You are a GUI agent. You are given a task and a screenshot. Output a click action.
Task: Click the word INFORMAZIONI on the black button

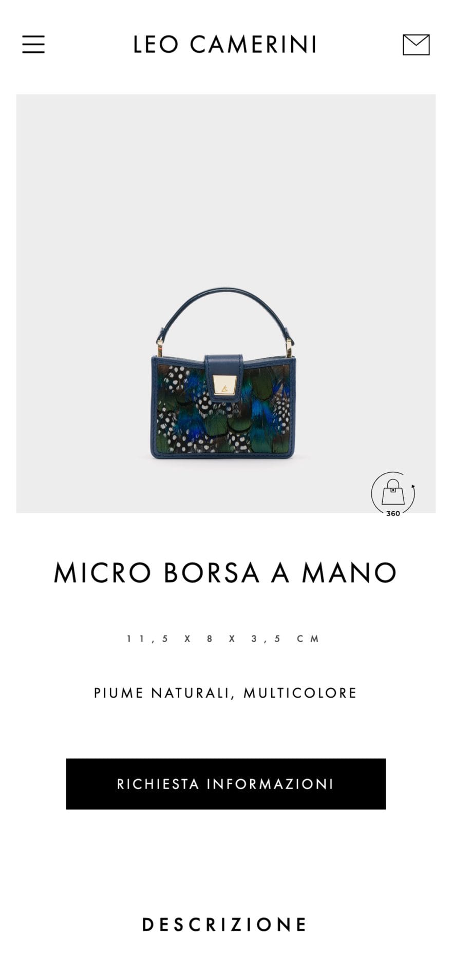coord(270,784)
